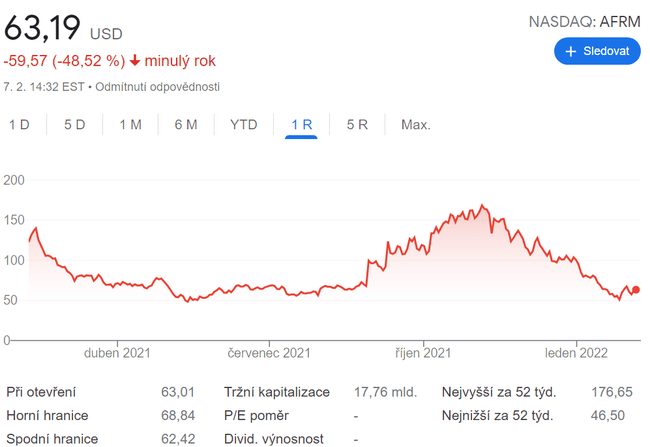Click the NASDAQ: AFRM ticker label
This screenshot has width=650, height=447.
pyautogui.click(x=584, y=21)
